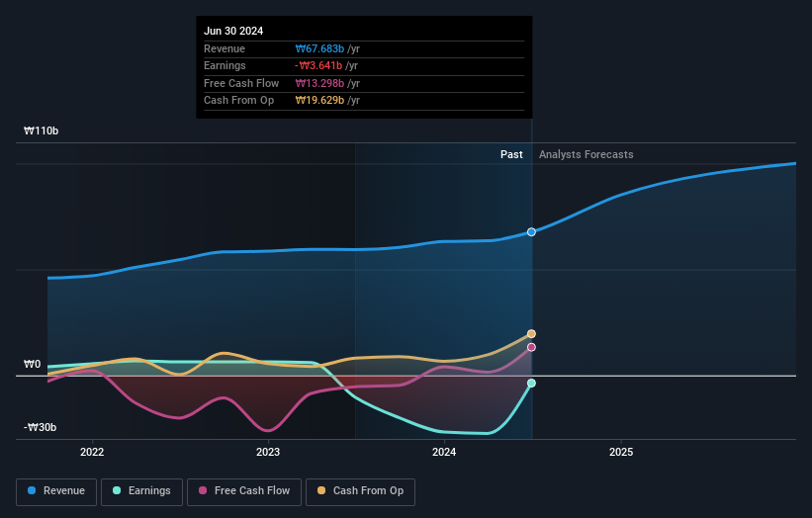This screenshot has width=812, height=518.
Task: Click the Analysts Forecasts label
Action: pyautogui.click(x=586, y=155)
